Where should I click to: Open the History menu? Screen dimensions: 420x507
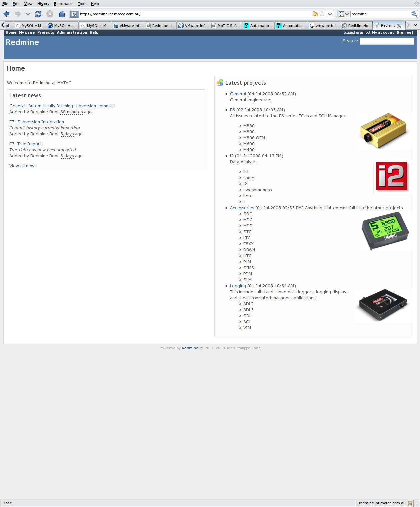tap(43, 4)
